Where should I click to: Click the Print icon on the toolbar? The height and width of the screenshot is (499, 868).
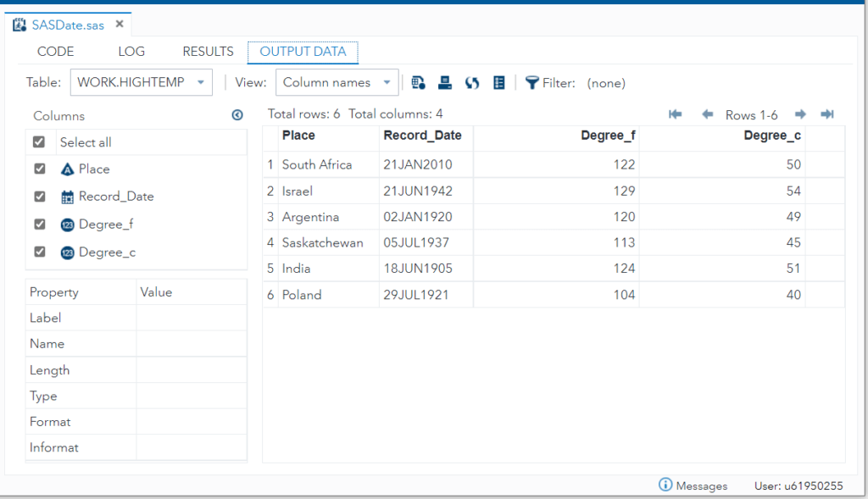[x=445, y=82]
